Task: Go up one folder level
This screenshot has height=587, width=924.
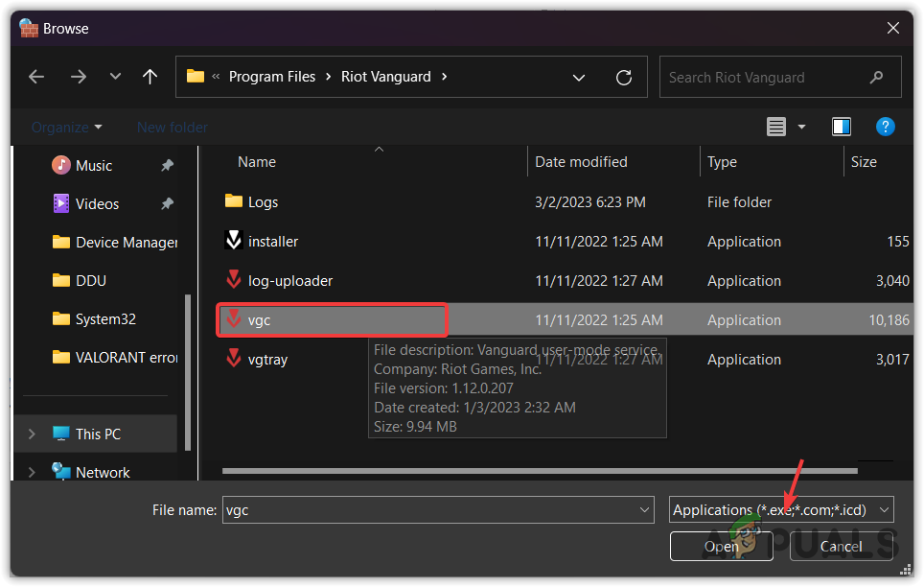Action: pyautogui.click(x=150, y=77)
